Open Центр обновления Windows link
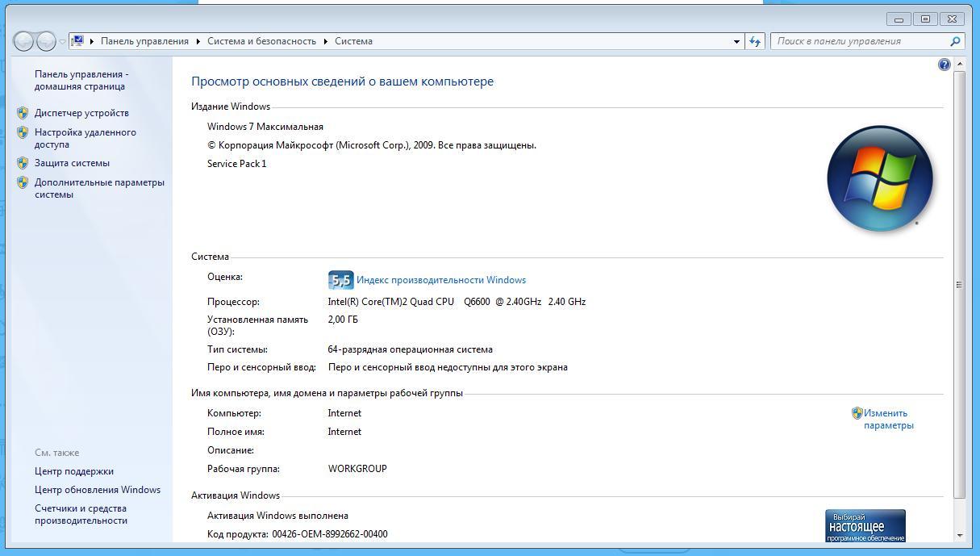This screenshot has height=556, width=980. click(x=98, y=490)
